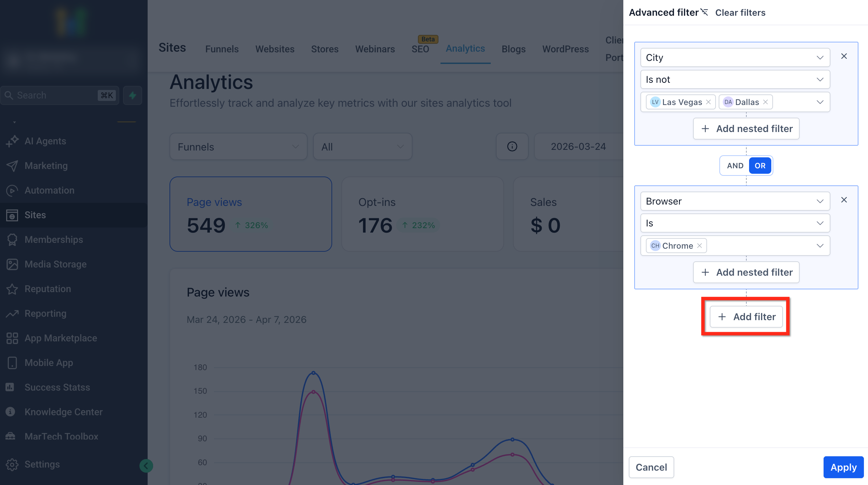The width and height of the screenshot is (868, 485).
Task: Delete the City filter group
Action: (x=844, y=56)
